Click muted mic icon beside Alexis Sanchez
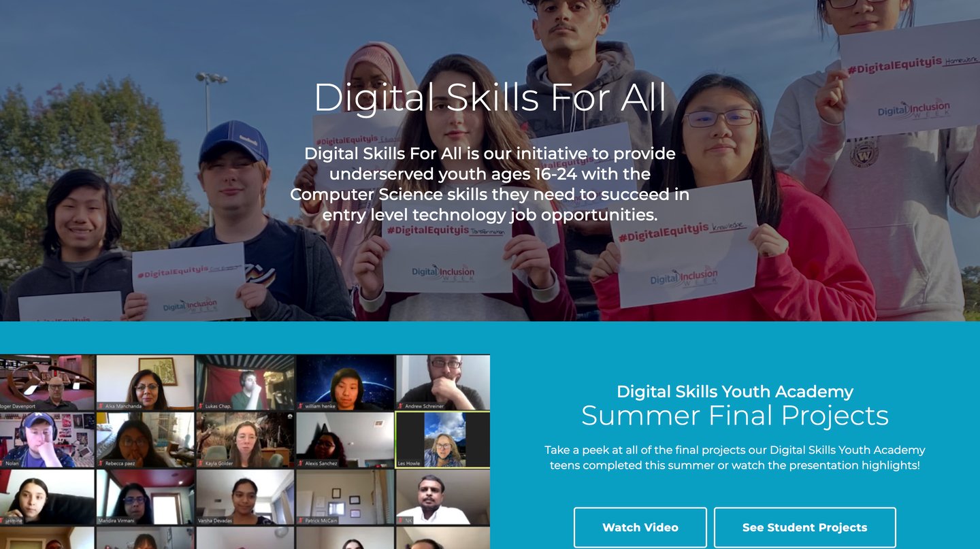 point(300,463)
